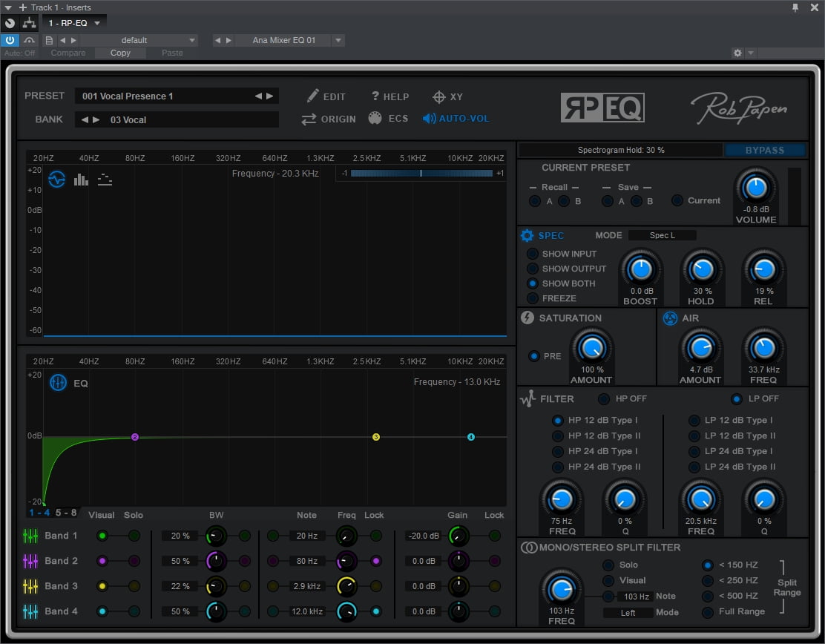825x644 pixels.
Task: Click the Band 4 cyan faders icon
Action: [x=30, y=611]
